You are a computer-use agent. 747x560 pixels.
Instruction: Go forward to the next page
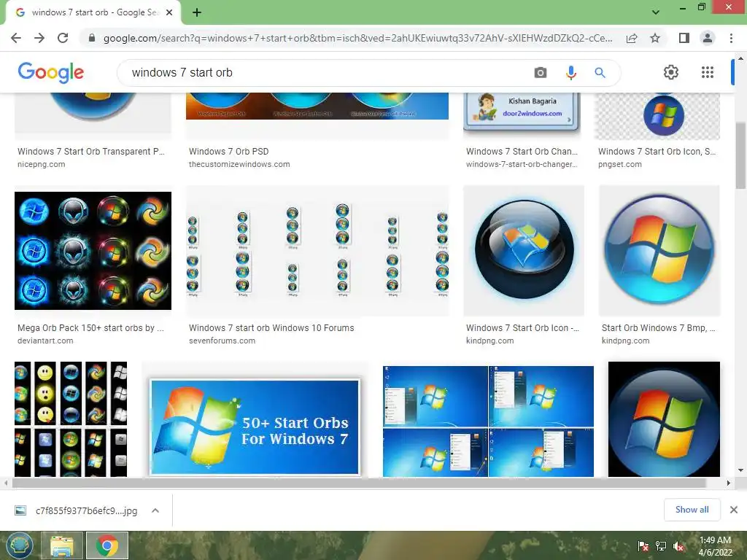pyautogui.click(x=39, y=38)
